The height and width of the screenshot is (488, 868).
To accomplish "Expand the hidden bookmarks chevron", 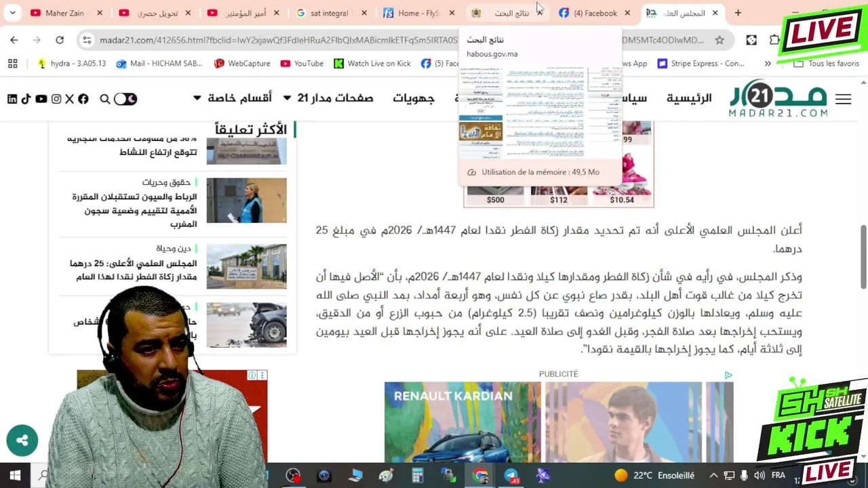I will coord(768,63).
